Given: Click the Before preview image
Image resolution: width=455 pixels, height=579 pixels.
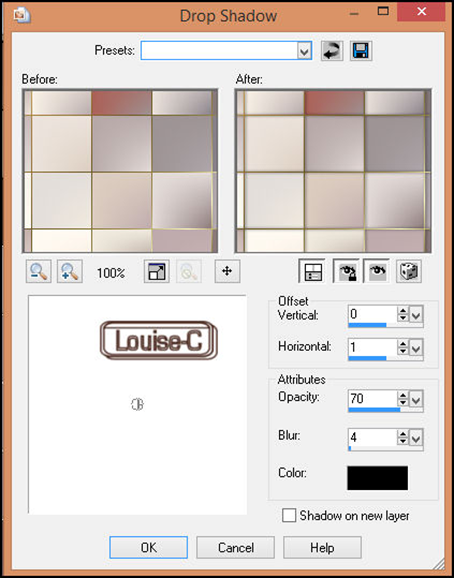Looking at the screenshot, I should point(120,171).
